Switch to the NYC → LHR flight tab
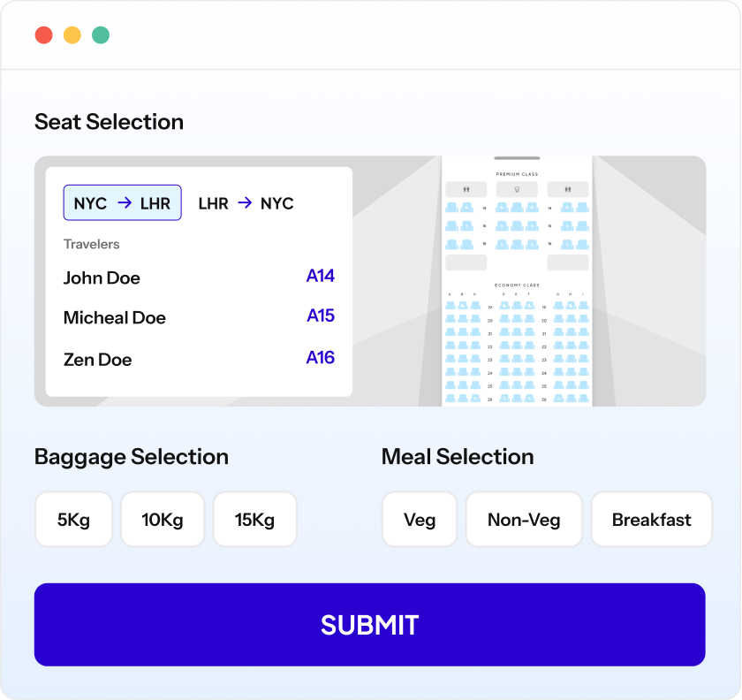 122,203
